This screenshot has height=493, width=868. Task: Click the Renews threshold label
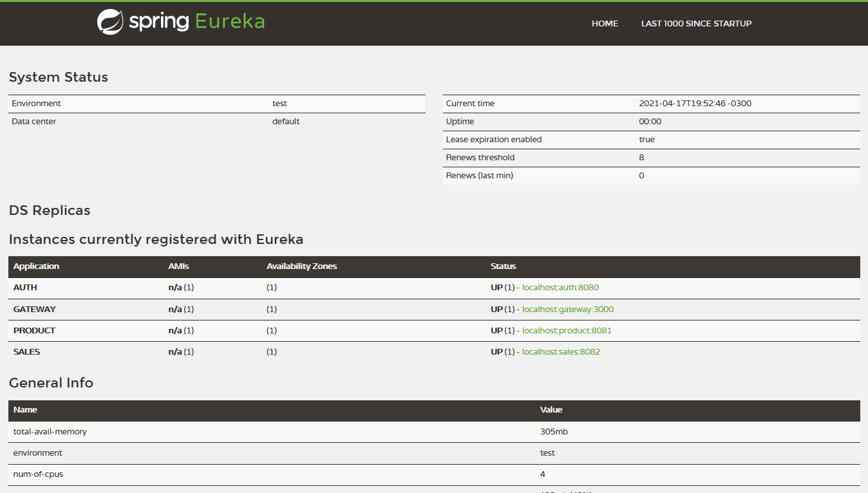[x=480, y=158]
